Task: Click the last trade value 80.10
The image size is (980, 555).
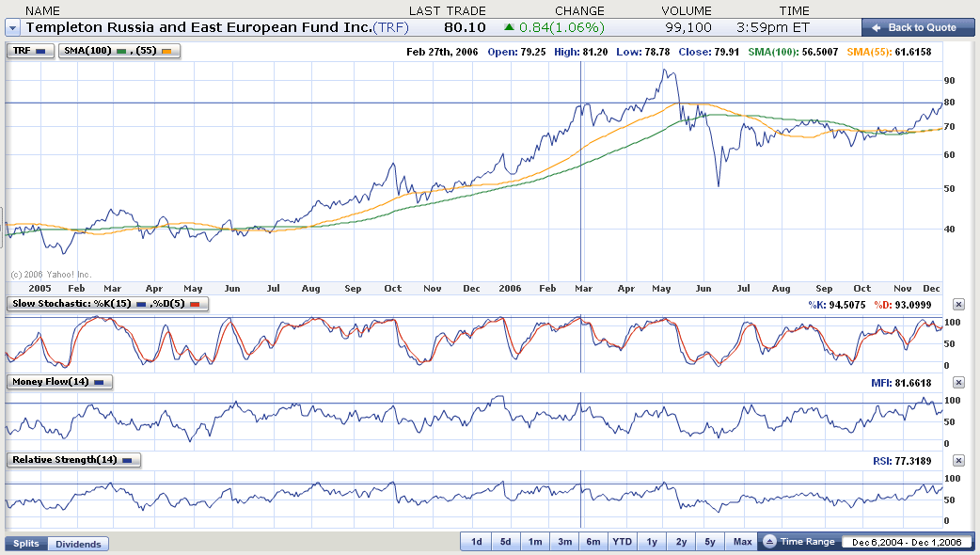Action: (465, 27)
